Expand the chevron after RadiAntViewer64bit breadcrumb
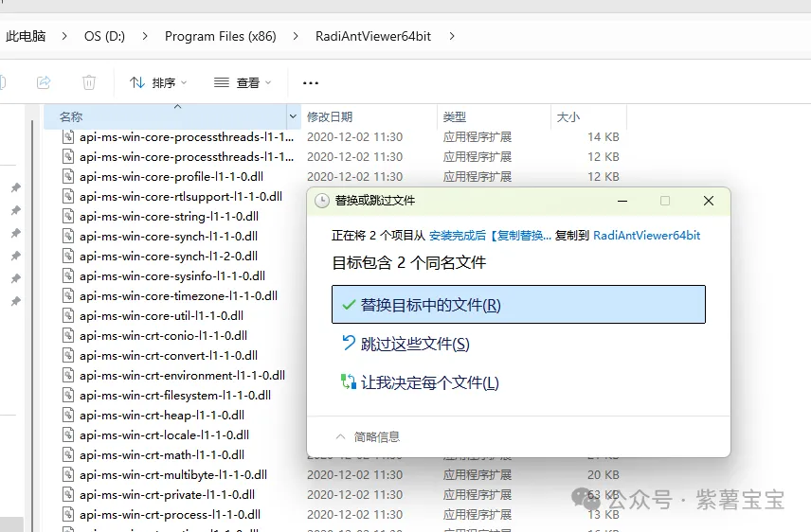 [x=452, y=36]
